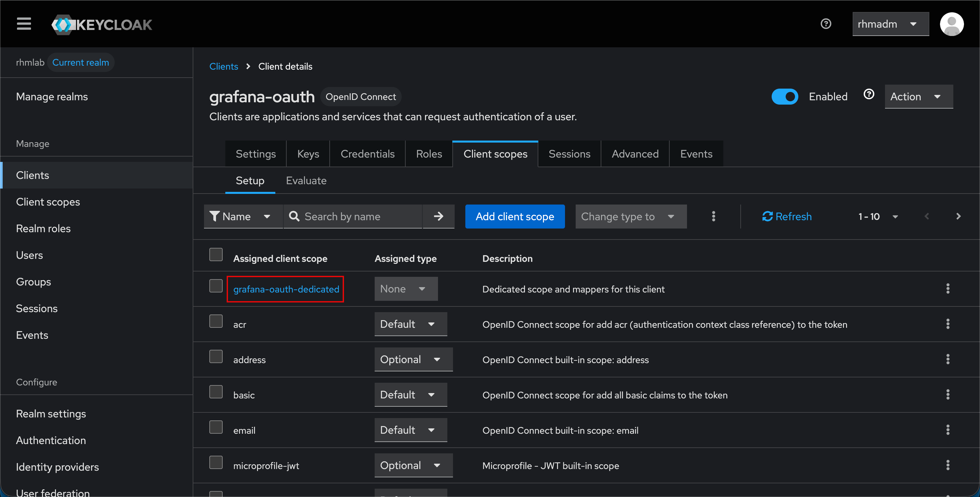Click the help icon in top header
The image size is (980, 497).
point(826,24)
